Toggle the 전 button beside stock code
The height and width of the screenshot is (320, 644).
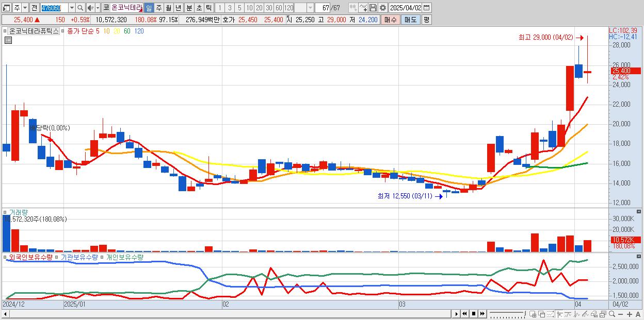tap(34, 8)
